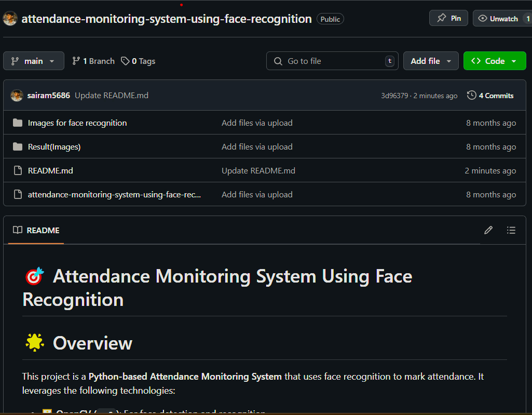Open sairam5686 commit author avatar
This screenshot has width=532, height=415.
[17, 96]
